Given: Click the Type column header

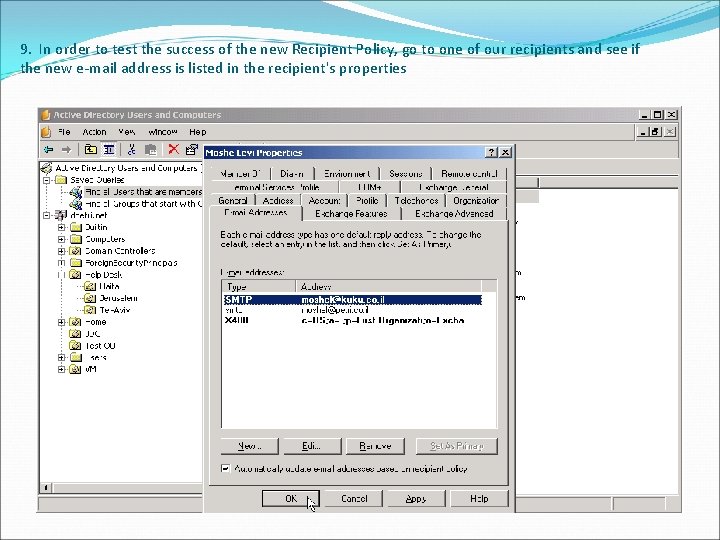Looking at the screenshot, I should click(259, 287).
